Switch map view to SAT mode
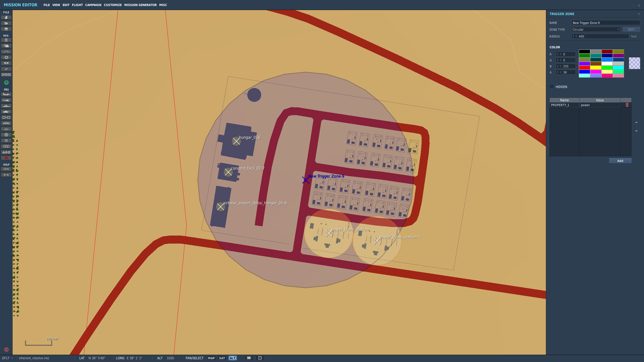Viewport: 644px width, 362px height. pyautogui.click(x=222, y=358)
